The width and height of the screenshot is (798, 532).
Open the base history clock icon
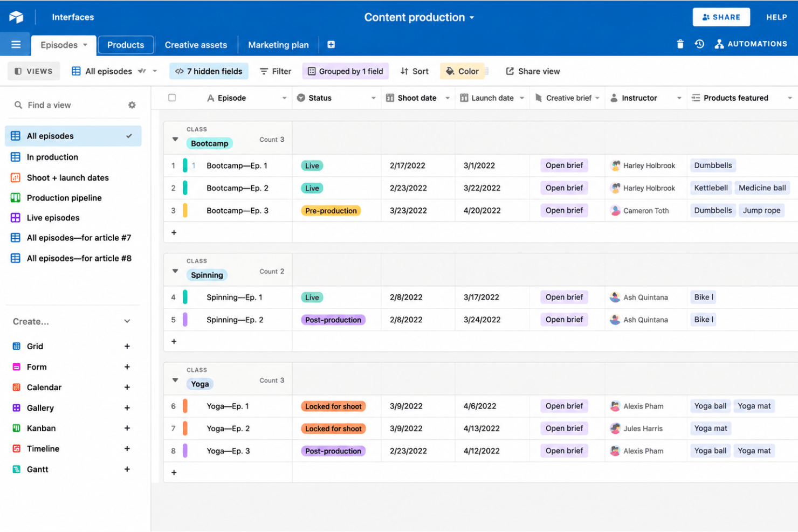point(699,44)
